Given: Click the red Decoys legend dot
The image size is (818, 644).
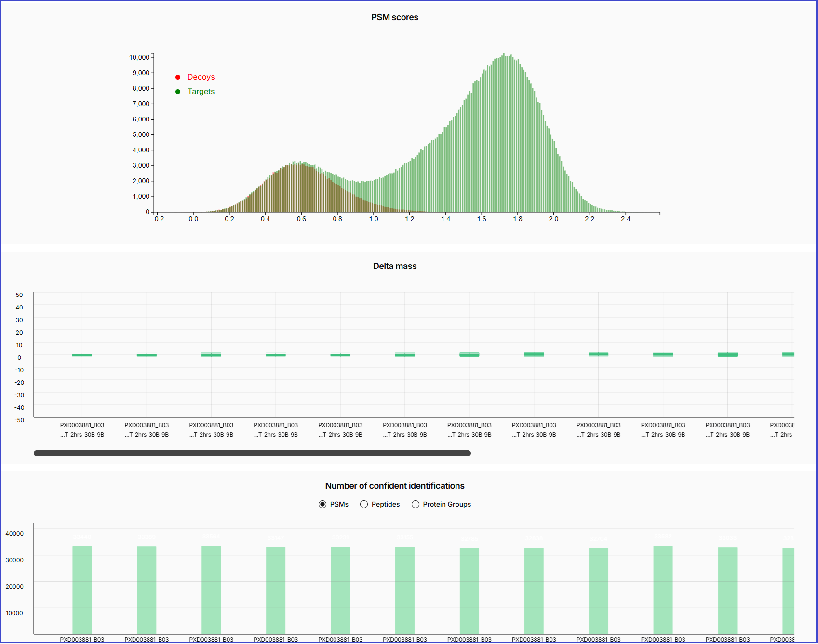Looking at the screenshot, I should click(178, 77).
